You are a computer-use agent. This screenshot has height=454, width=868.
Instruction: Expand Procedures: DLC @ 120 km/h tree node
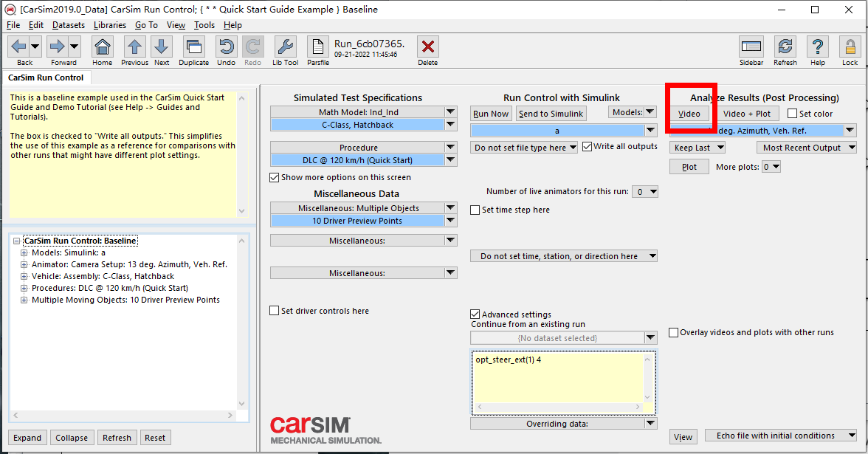tap(24, 288)
